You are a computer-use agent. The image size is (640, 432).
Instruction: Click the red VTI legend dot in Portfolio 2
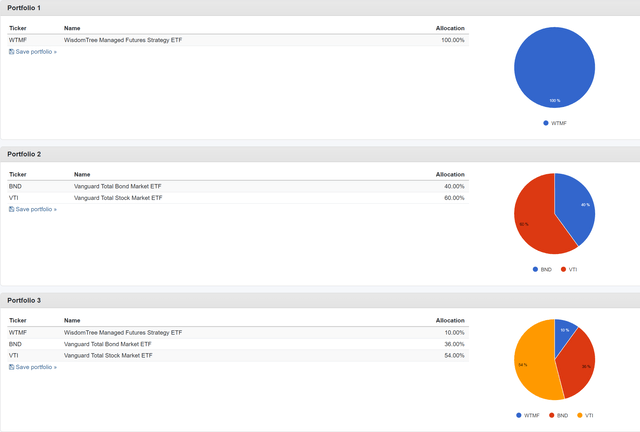pos(563,269)
